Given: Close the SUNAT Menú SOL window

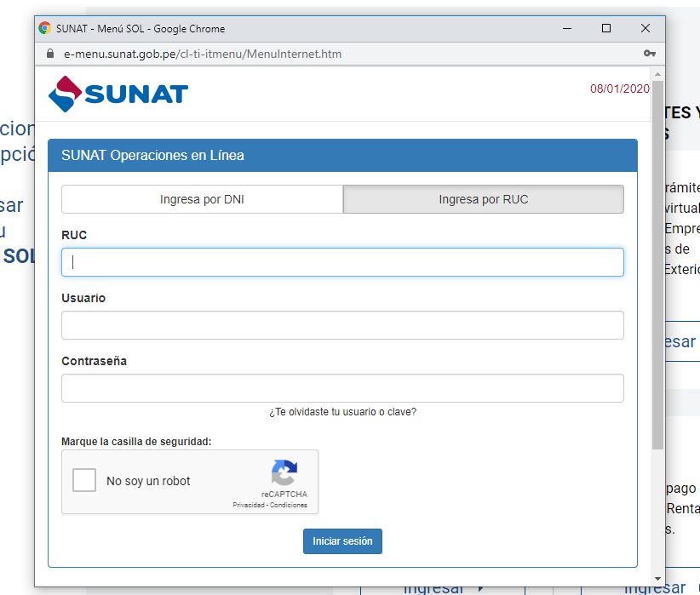Looking at the screenshot, I should point(645,28).
